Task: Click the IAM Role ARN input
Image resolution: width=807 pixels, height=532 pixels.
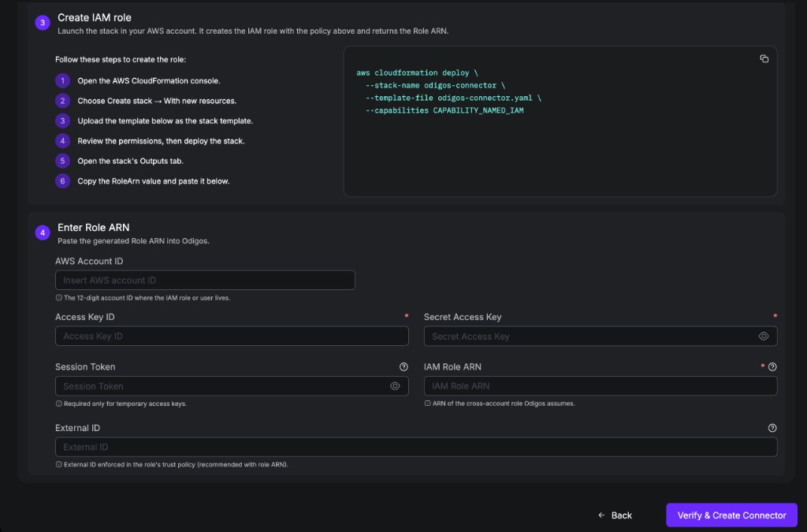Action: pos(600,386)
